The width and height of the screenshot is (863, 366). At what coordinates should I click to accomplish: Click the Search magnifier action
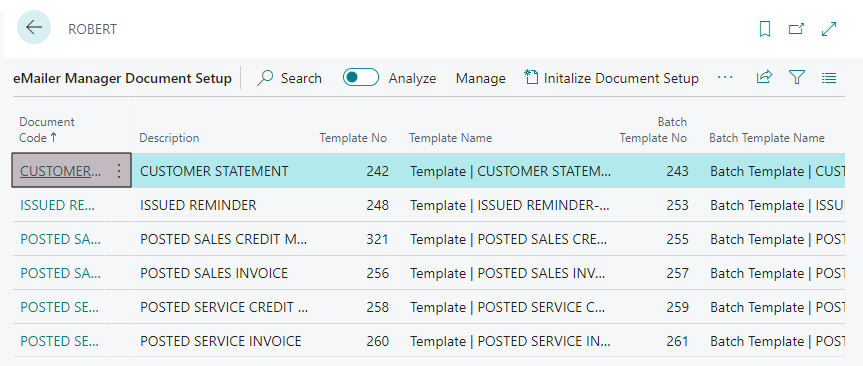[289, 78]
